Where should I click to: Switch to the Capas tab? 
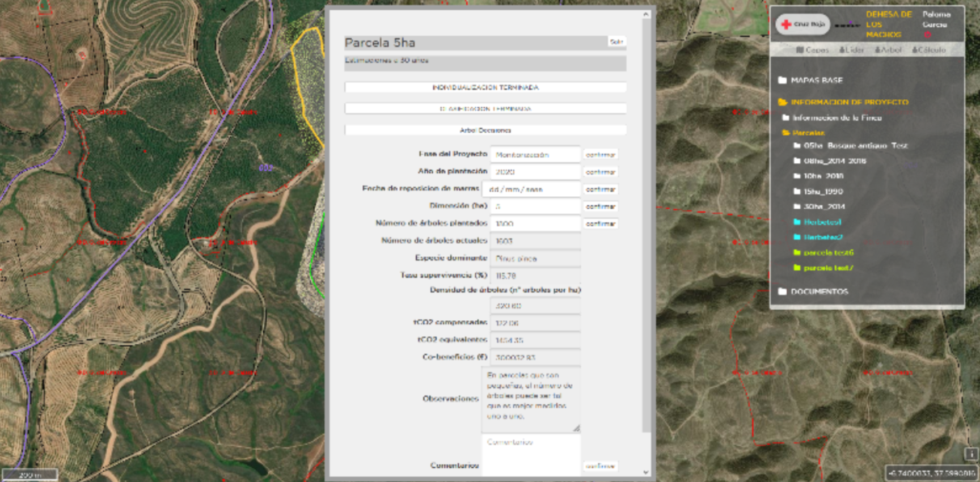click(x=812, y=50)
